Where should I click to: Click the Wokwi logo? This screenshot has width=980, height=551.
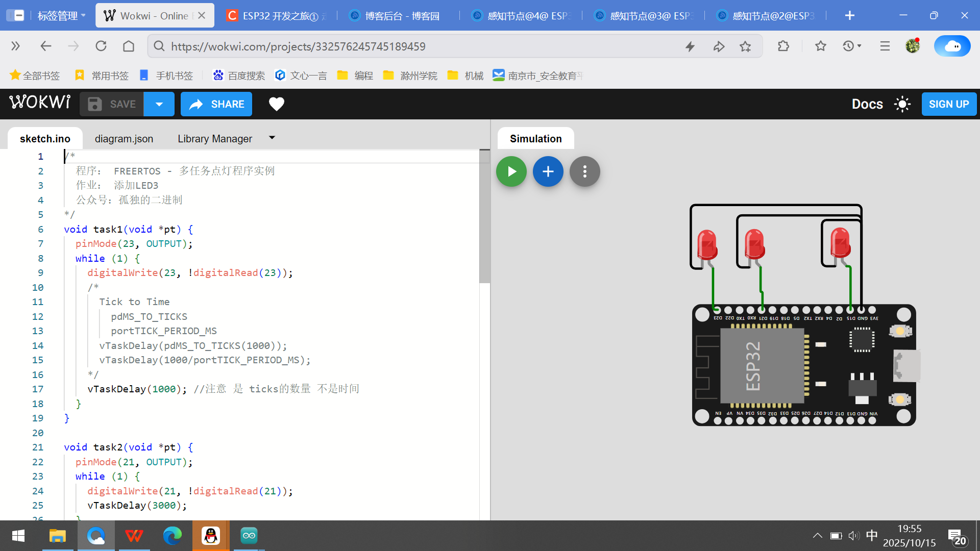tap(40, 103)
